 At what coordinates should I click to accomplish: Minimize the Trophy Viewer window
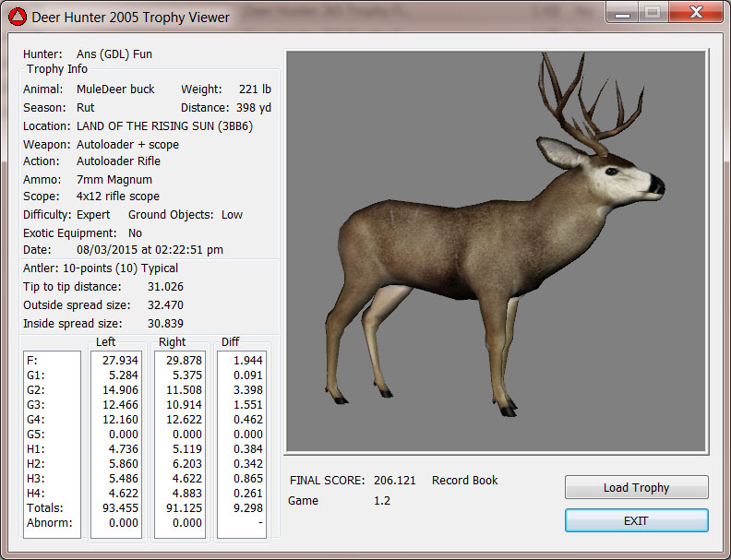pos(621,12)
